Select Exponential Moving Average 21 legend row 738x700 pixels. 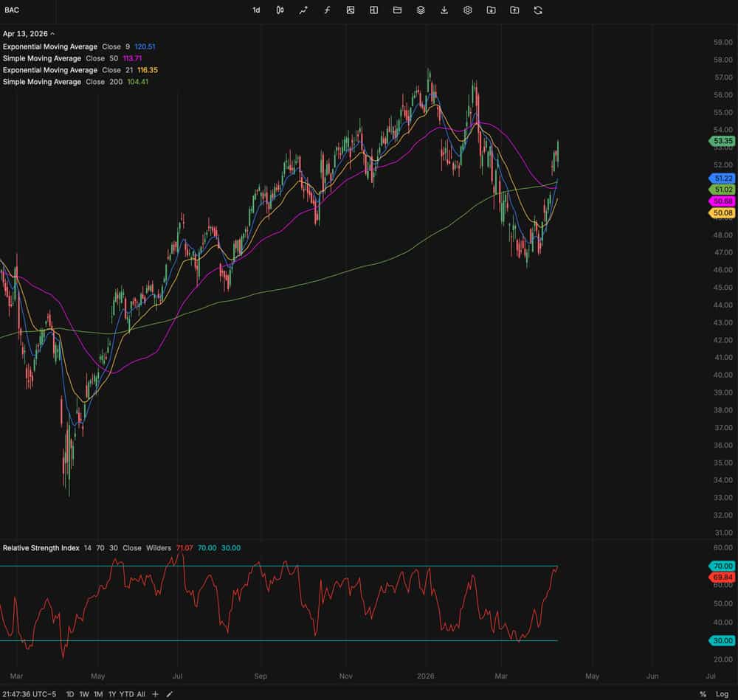[x=80, y=70]
